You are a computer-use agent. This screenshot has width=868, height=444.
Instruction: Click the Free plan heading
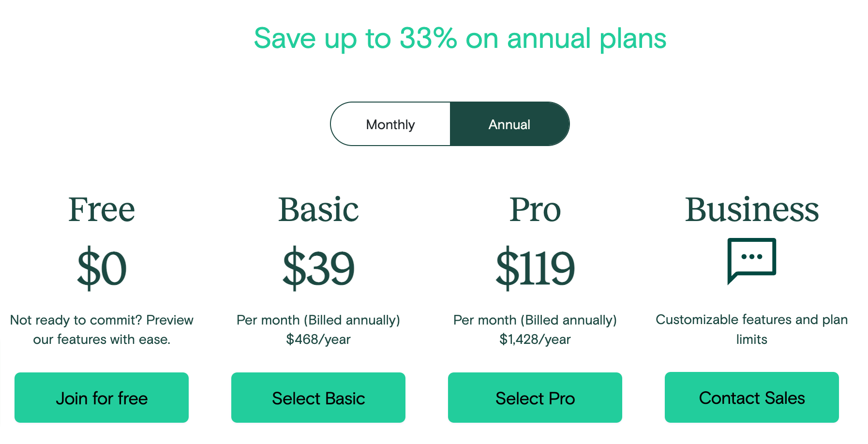(101, 209)
